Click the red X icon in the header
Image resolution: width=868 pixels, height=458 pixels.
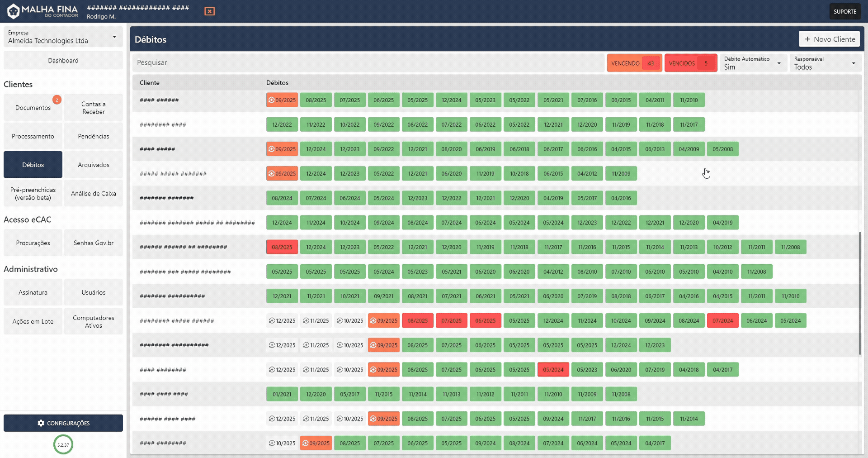(209, 11)
